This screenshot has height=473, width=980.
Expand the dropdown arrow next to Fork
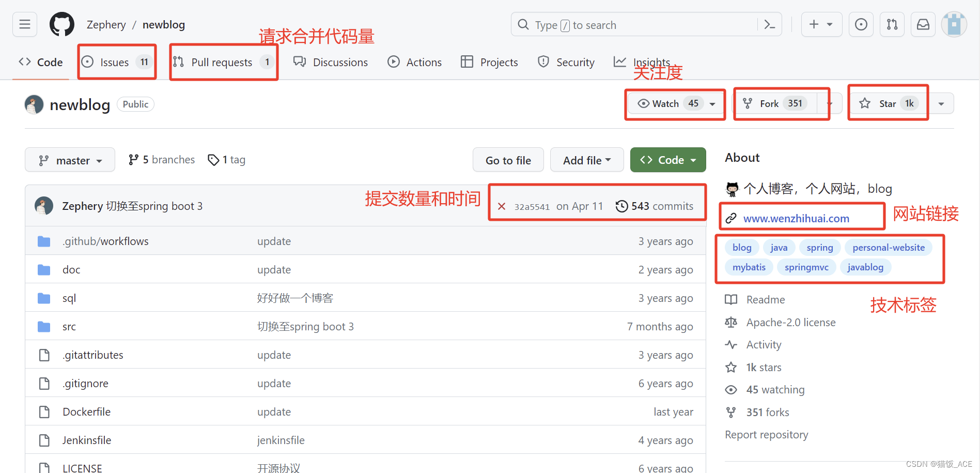830,103
